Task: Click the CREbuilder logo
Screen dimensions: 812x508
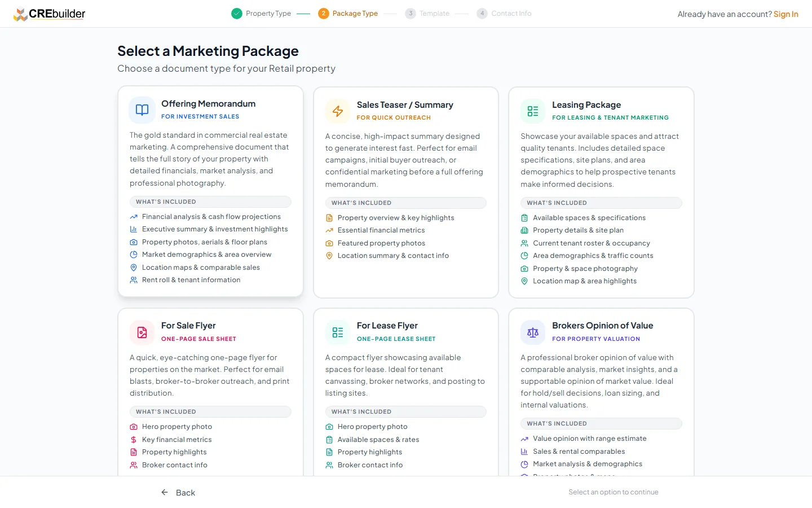Action: pos(49,13)
